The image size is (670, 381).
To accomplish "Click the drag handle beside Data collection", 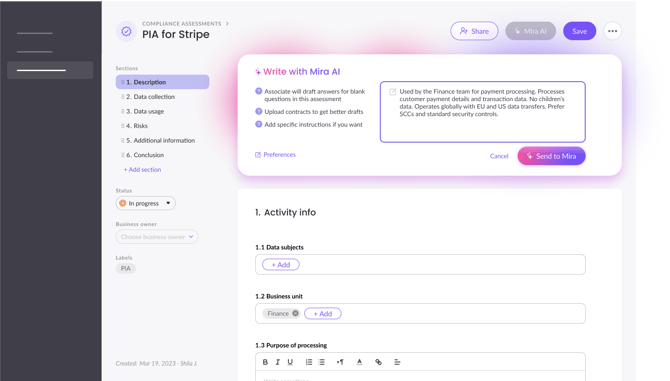I will (x=123, y=97).
